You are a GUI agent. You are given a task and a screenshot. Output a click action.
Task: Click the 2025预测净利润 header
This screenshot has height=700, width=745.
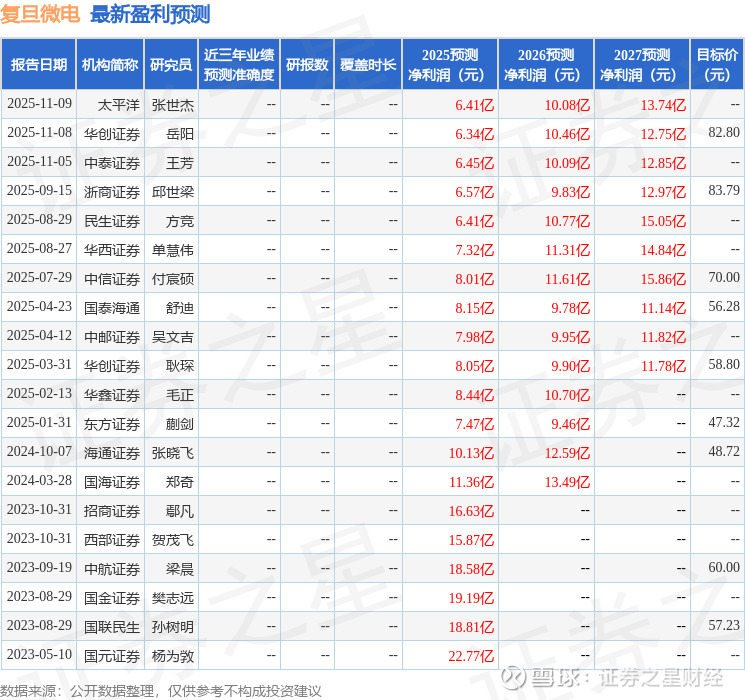click(450, 65)
